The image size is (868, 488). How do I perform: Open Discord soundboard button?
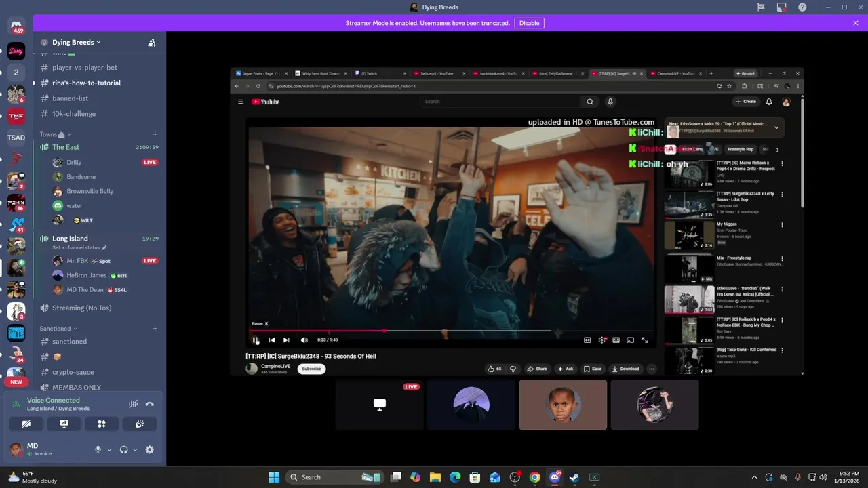140,424
